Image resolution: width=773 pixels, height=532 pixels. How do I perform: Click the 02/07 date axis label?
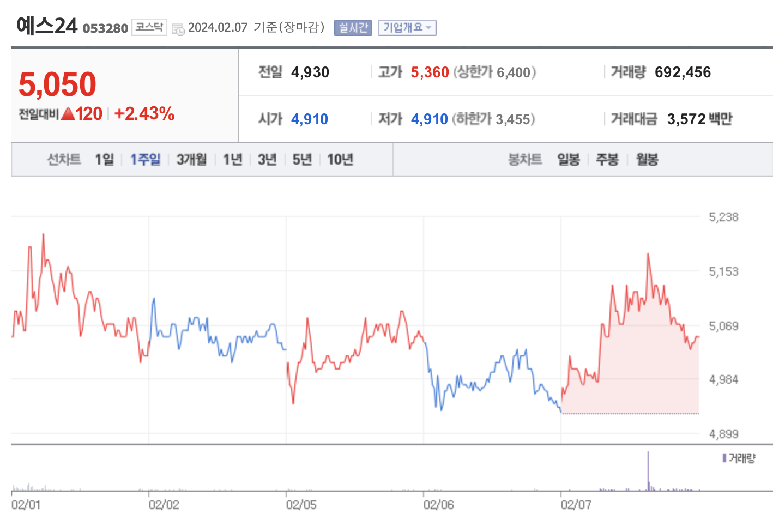576,505
